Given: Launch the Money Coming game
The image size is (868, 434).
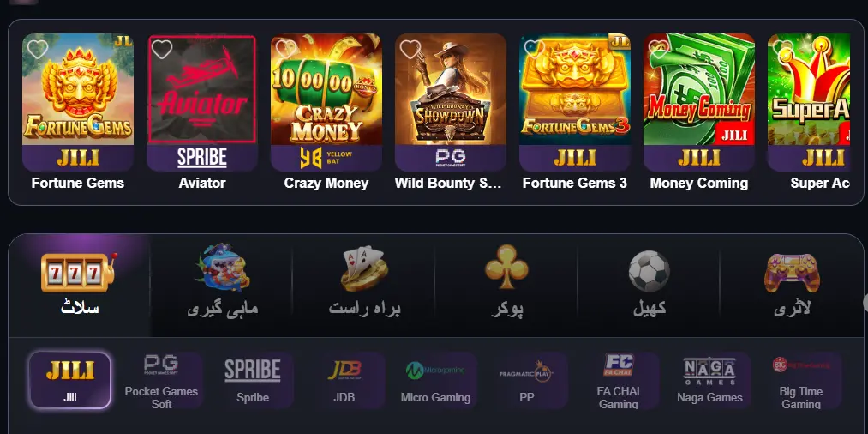Looking at the screenshot, I should coord(699,89).
